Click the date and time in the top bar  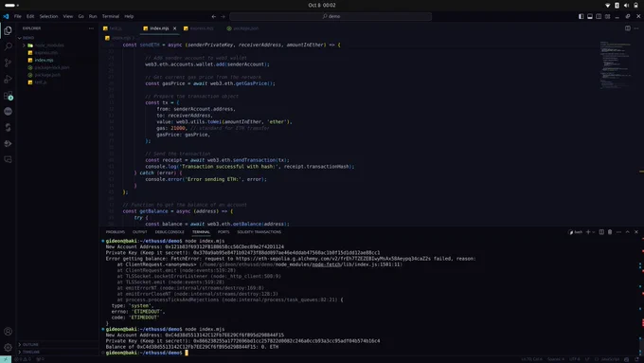(322, 6)
